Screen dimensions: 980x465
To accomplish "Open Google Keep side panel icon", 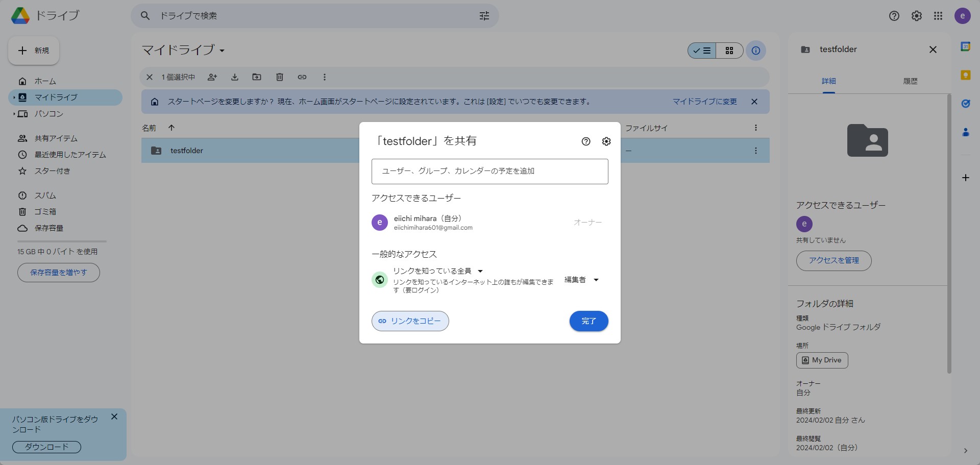I will tap(966, 75).
